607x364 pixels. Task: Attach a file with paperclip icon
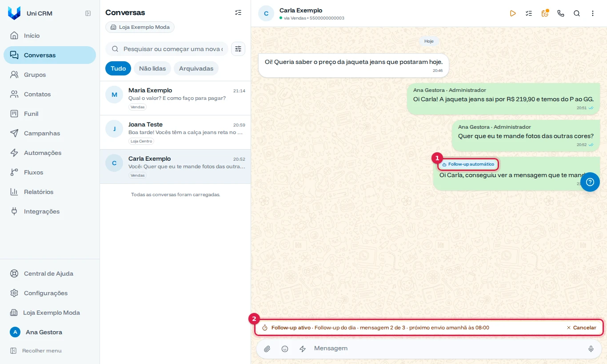(x=267, y=349)
